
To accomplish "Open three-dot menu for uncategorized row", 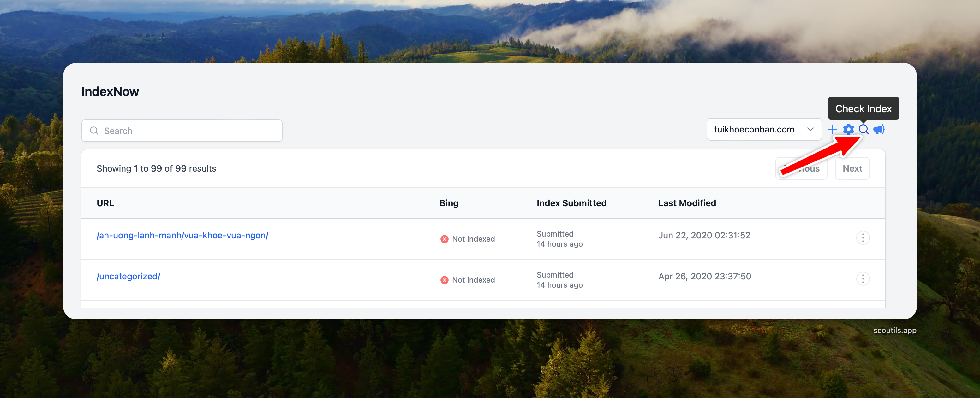I will tap(863, 279).
